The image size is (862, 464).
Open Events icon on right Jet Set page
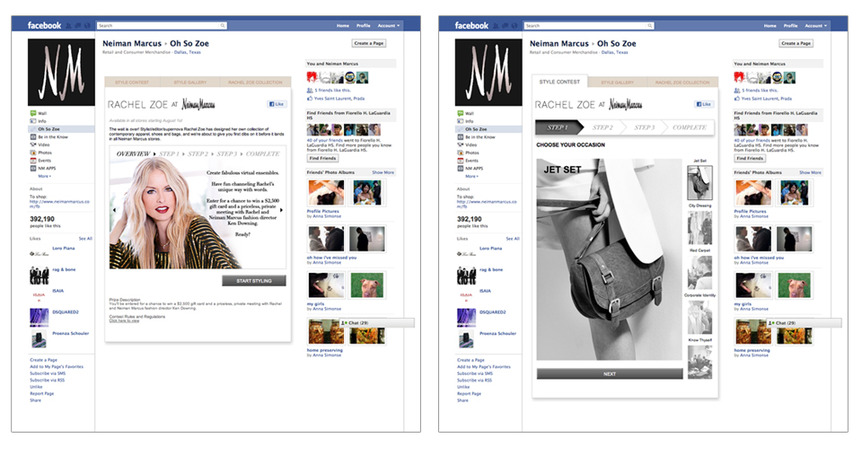coord(460,161)
